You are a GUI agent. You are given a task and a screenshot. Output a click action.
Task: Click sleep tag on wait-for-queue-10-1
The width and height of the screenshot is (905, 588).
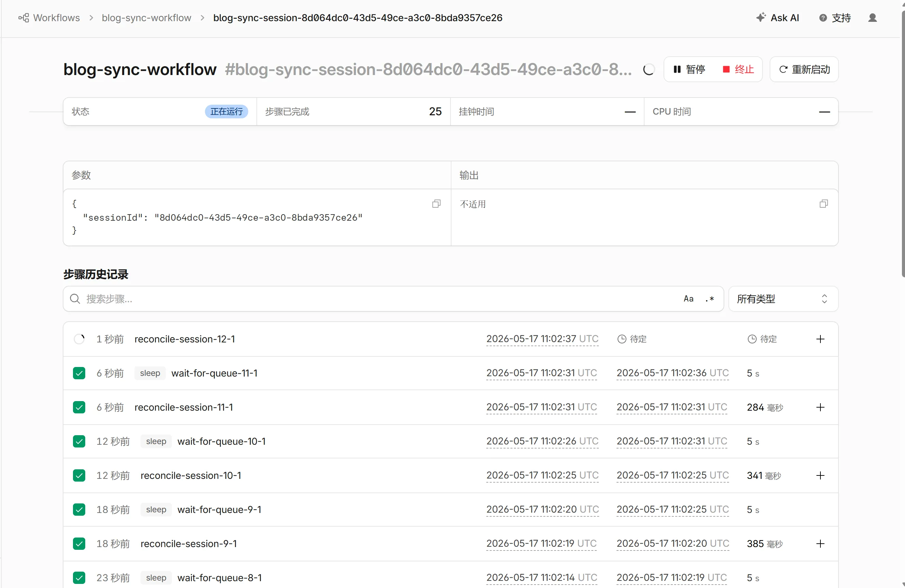[x=156, y=441]
